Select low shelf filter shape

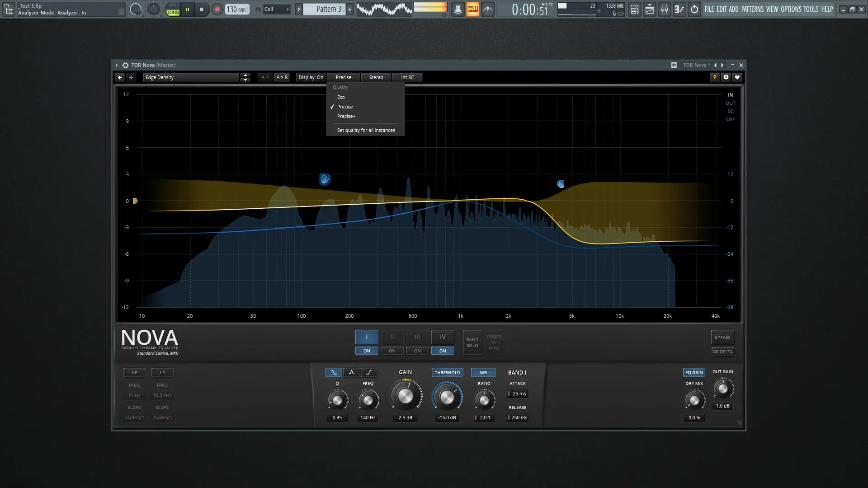coord(334,372)
